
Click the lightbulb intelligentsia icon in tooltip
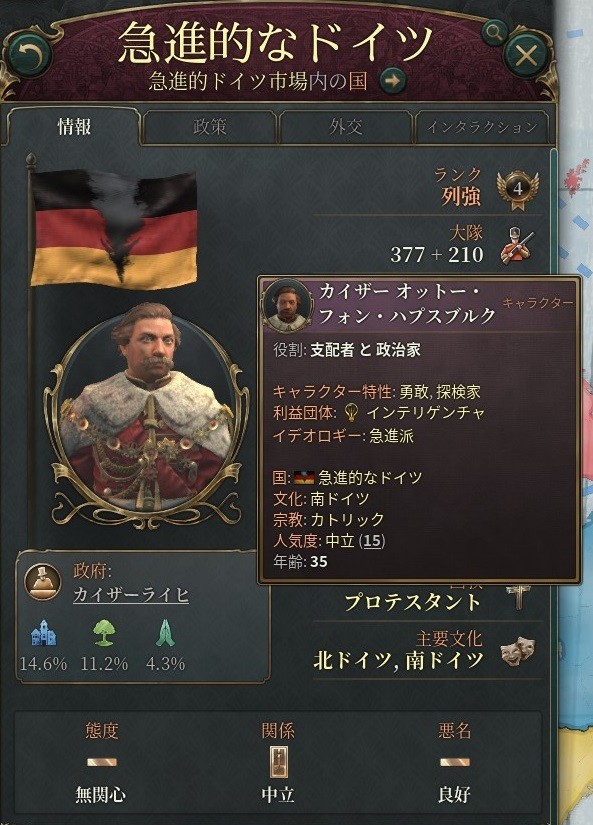click(350, 413)
